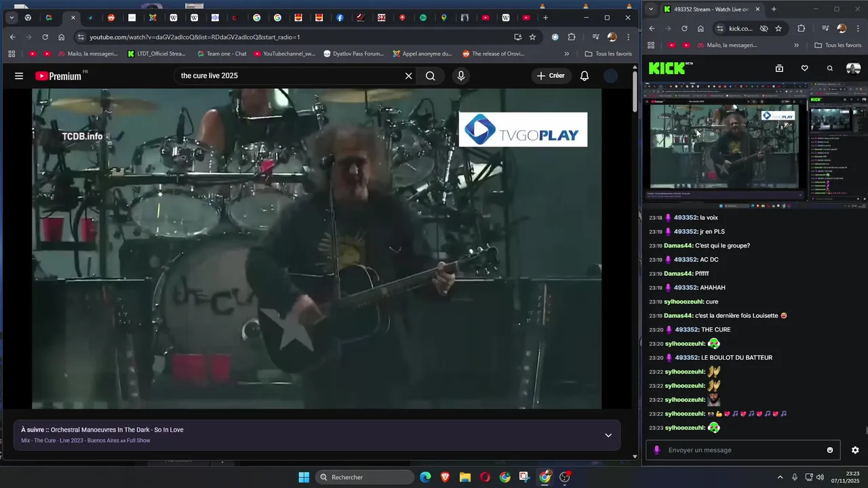Open the YouTube guide hamburger menu
Viewport: 868px width, 488px height.
pos(19,76)
